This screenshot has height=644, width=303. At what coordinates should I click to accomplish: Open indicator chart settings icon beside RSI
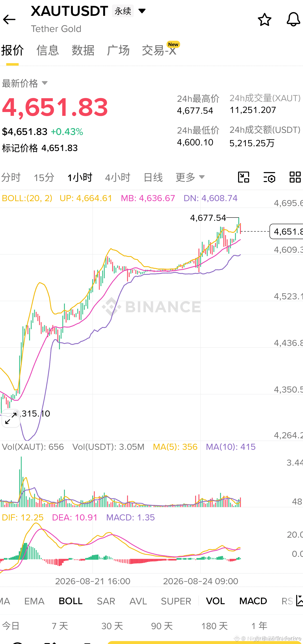coord(299,601)
